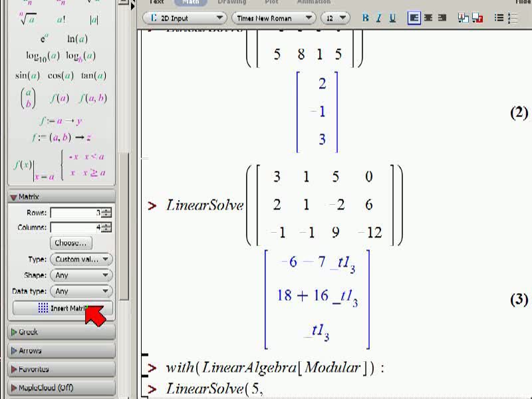Open the 2D Input mode dropdown

pos(185,18)
